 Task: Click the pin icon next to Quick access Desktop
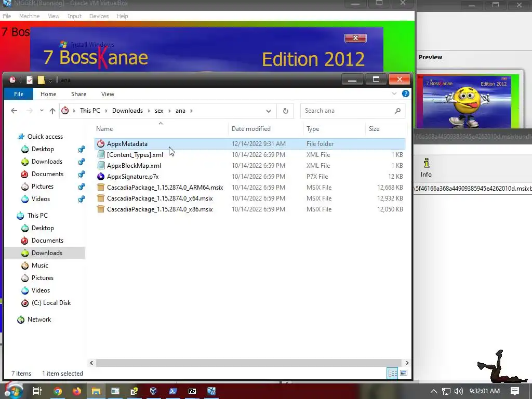tap(82, 149)
